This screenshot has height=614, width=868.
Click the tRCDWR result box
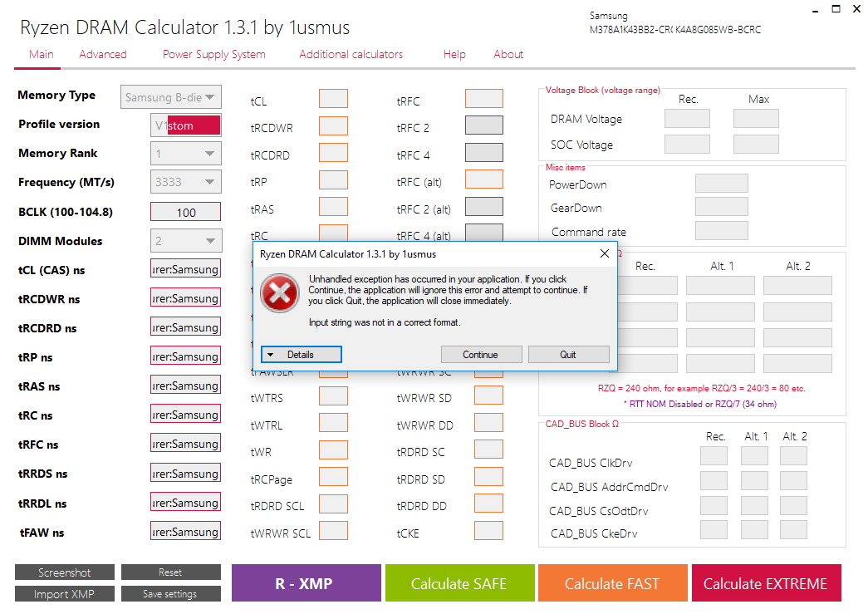(x=333, y=125)
